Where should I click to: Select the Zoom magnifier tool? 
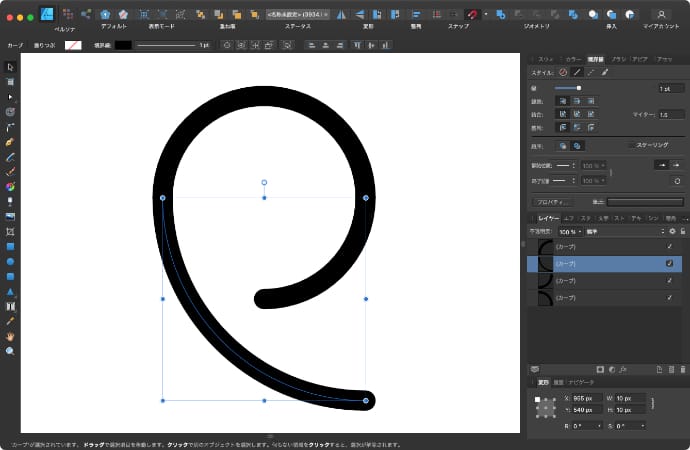point(10,351)
